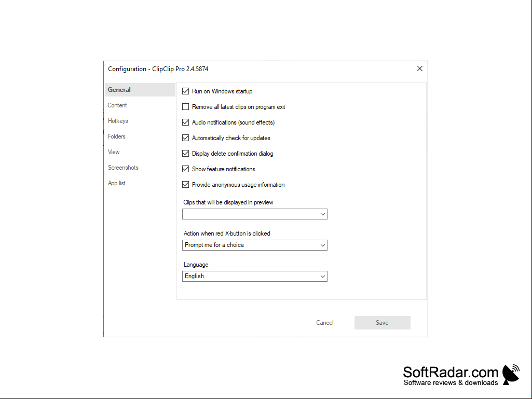The width and height of the screenshot is (532, 399).
Task: Open the red X-button action dropdown
Action: tap(255, 245)
